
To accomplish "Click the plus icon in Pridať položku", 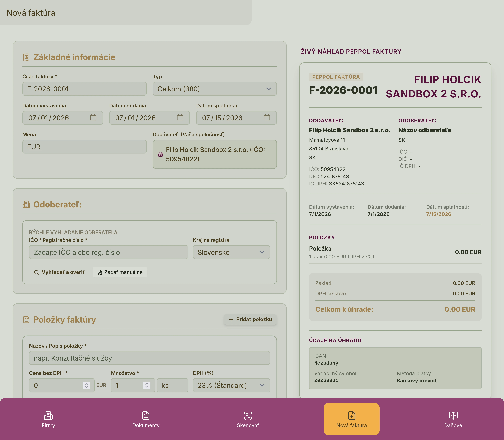I will (x=231, y=319).
